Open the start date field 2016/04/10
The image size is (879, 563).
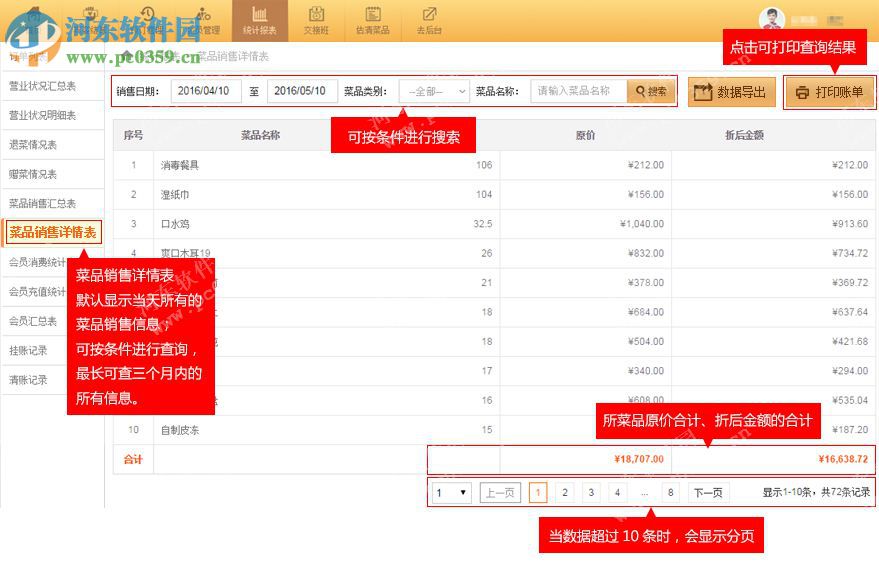[206, 91]
